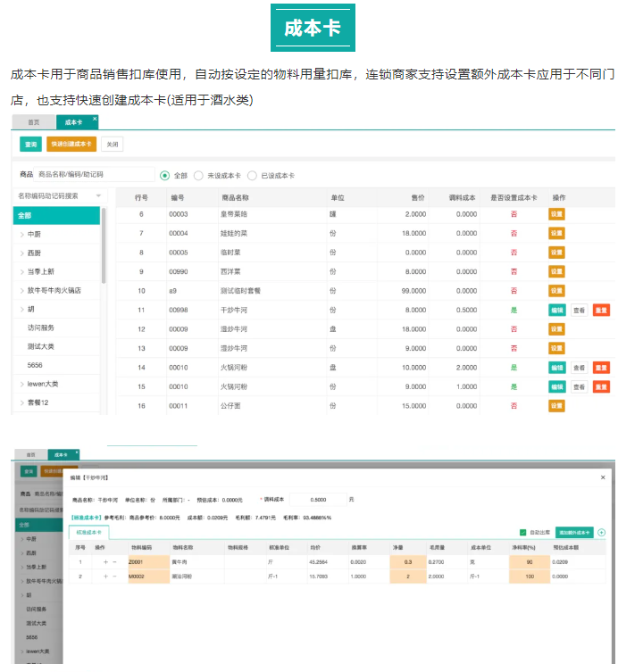Click the 调料成本 input showing 0.5000

[318, 500]
